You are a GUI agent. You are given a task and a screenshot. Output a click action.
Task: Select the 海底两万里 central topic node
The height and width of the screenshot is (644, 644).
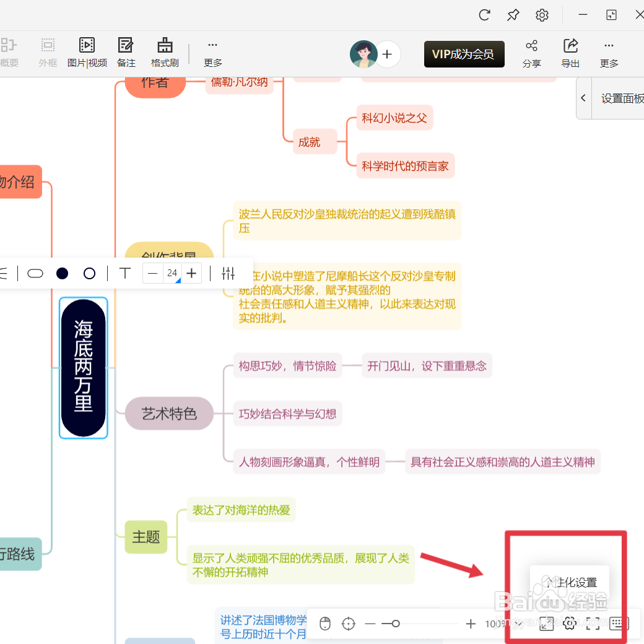[83, 368]
